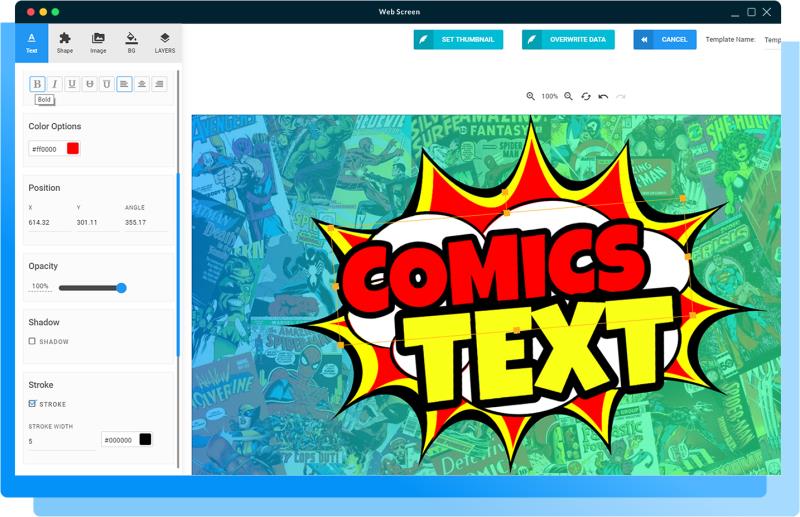Open the black stroke color swatch
The width and height of the screenshot is (800, 517).
coord(145,439)
